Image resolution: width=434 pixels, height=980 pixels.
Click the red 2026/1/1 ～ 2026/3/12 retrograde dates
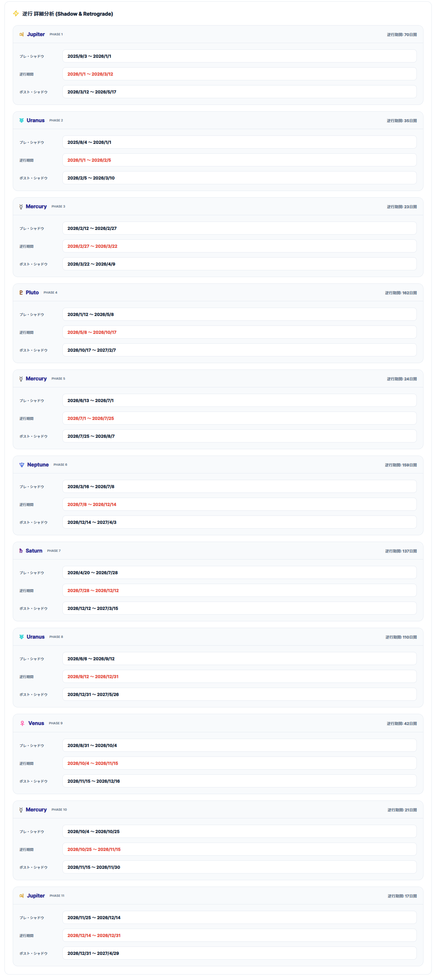click(90, 74)
